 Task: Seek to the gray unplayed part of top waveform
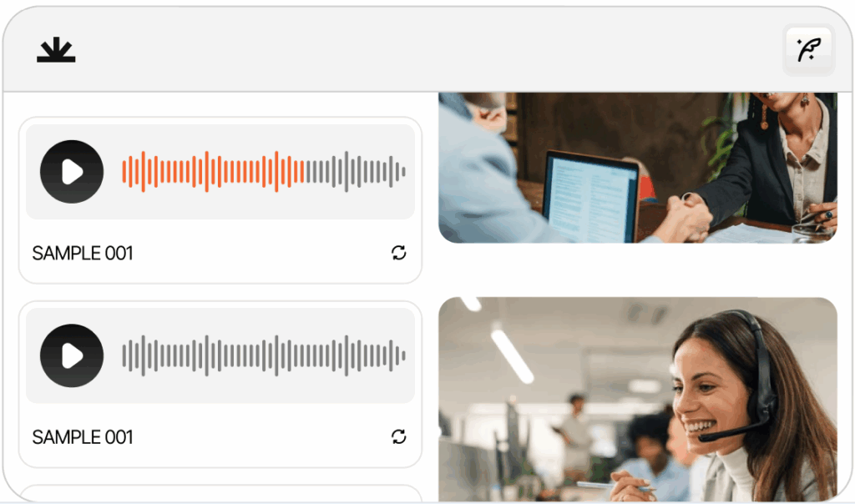(356, 172)
